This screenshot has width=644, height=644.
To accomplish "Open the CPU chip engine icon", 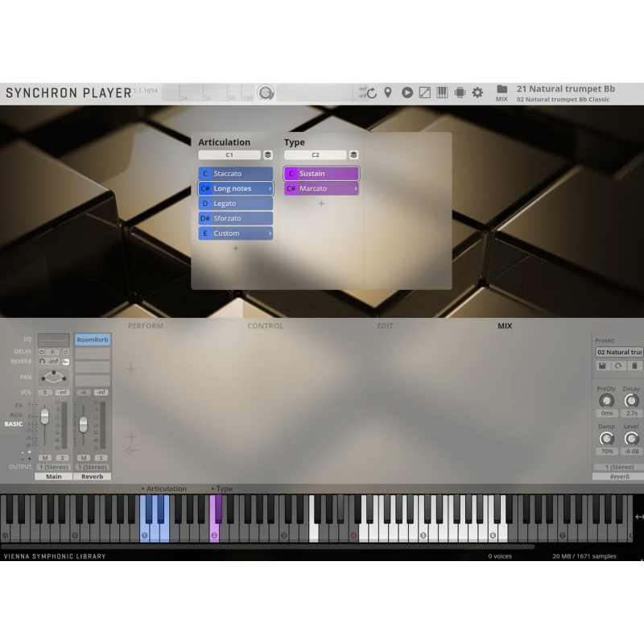I will click(460, 93).
